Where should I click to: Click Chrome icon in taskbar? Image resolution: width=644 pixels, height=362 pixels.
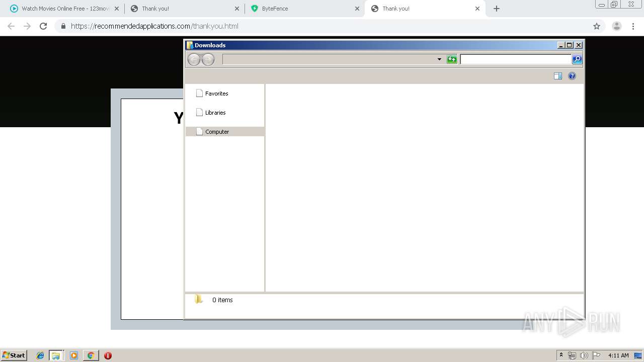tap(91, 355)
